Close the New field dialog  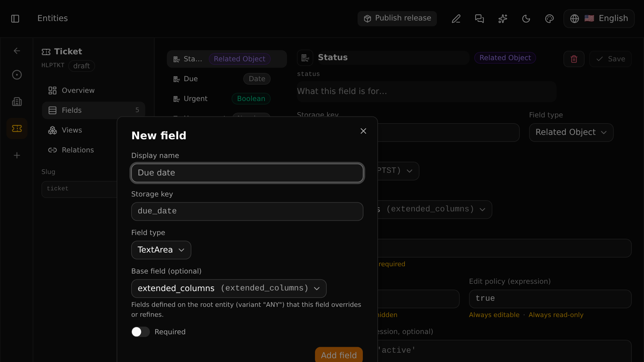pyautogui.click(x=363, y=131)
